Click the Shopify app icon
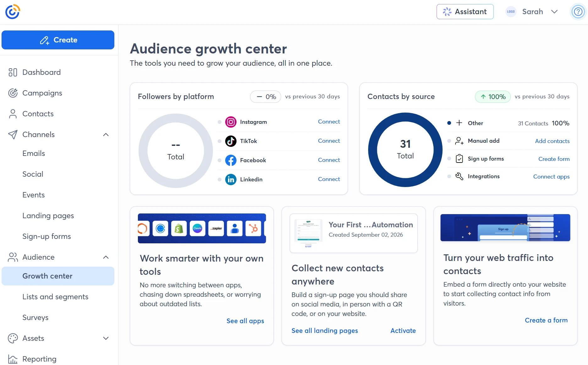588x365 pixels. tap(179, 229)
